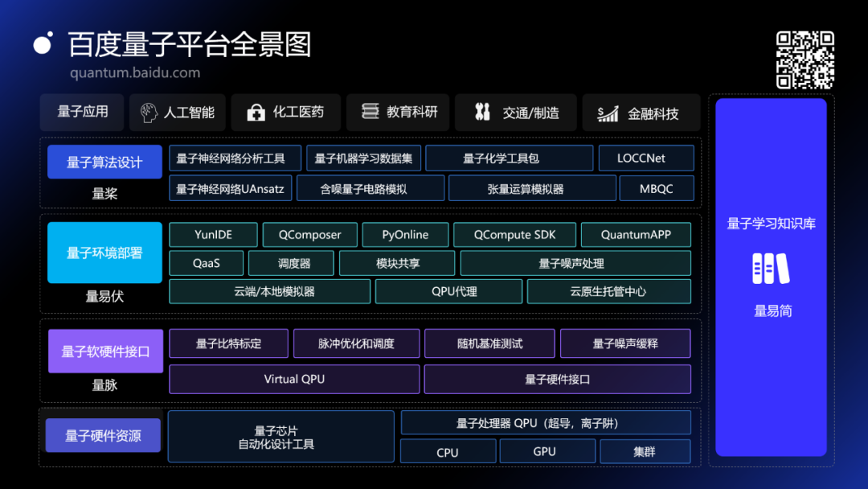Click the YunIDE box
This screenshot has width=868, height=489.
213,235
